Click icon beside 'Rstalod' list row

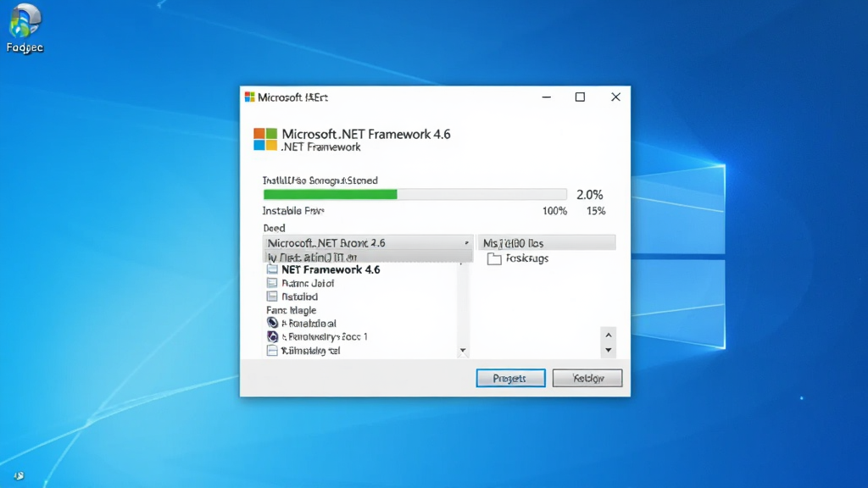point(272,296)
